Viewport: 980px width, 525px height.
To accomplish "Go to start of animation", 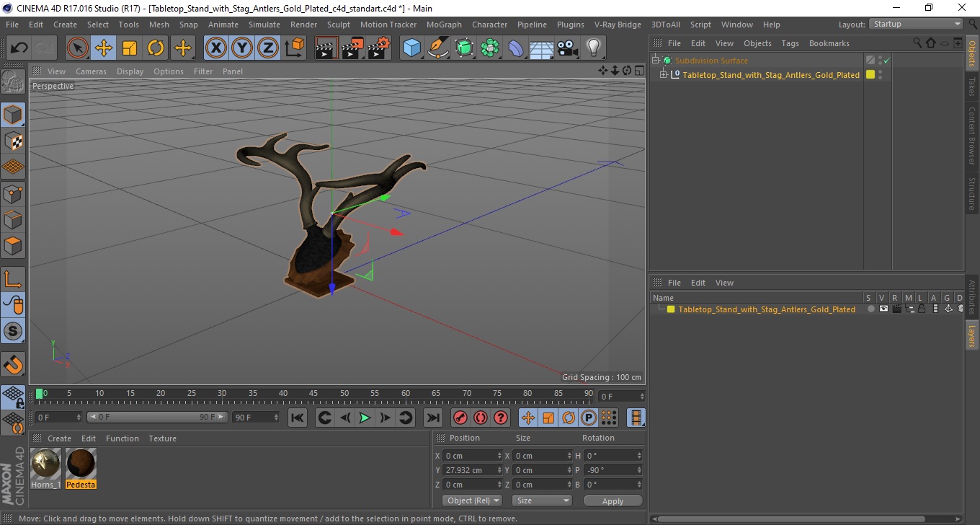I will pyautogui.click(x=298, y=418).
